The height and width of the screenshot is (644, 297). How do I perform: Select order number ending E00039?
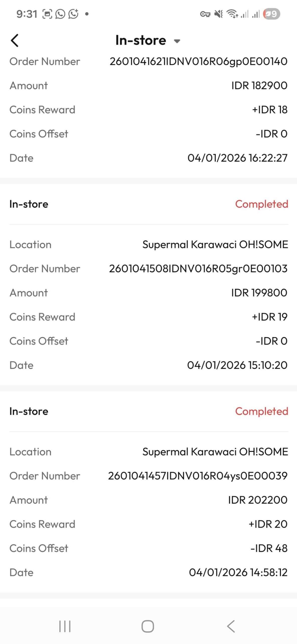pyautogui.click(x=197, y=476)
